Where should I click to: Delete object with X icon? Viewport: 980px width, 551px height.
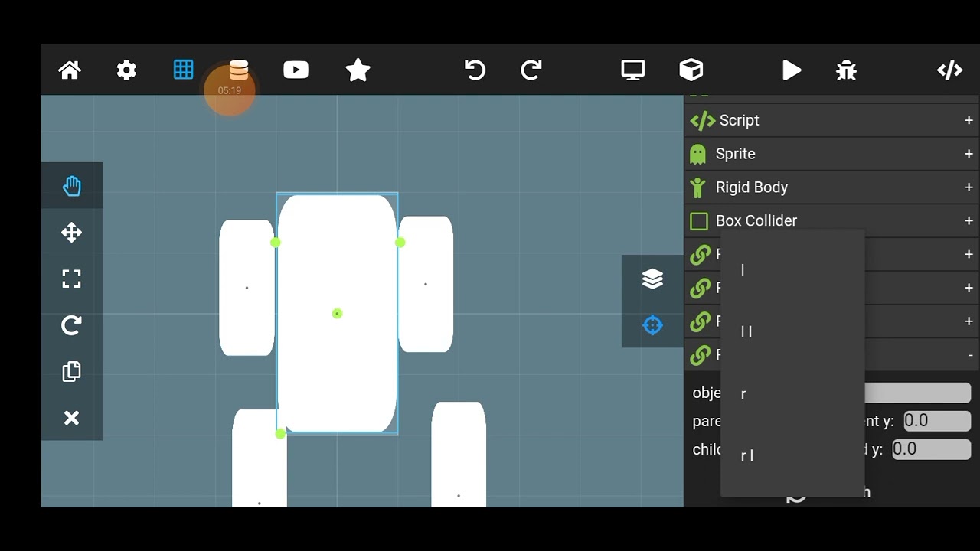[x=71, y=418]
